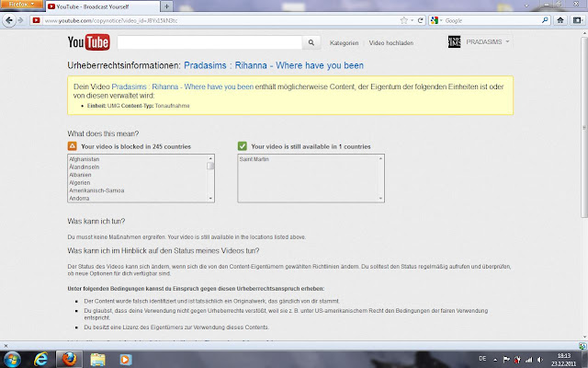This screenshot has height=368, width=588.
Task: Open the PRADASIMS account dropdown arrow
Action: tap(507, 41)
